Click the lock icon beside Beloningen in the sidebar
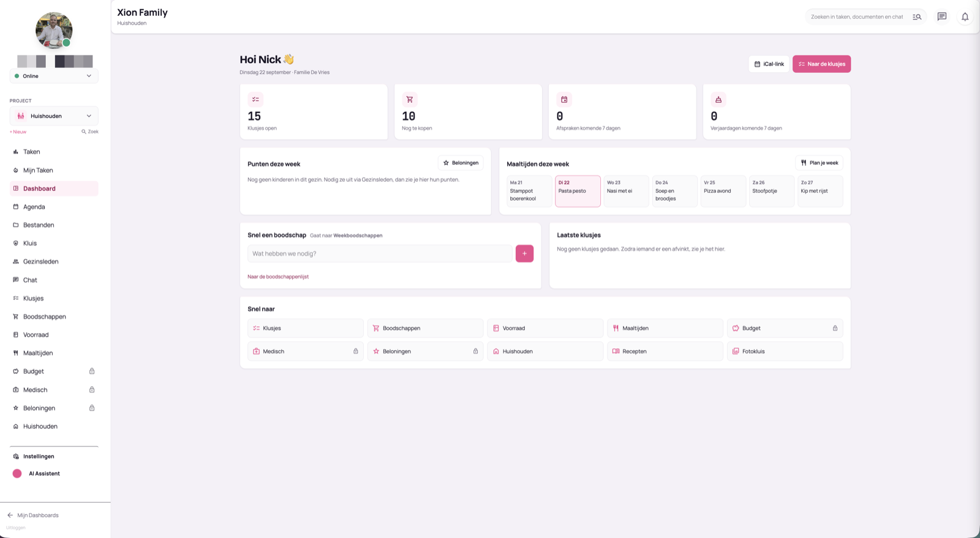 coord(92,408)
